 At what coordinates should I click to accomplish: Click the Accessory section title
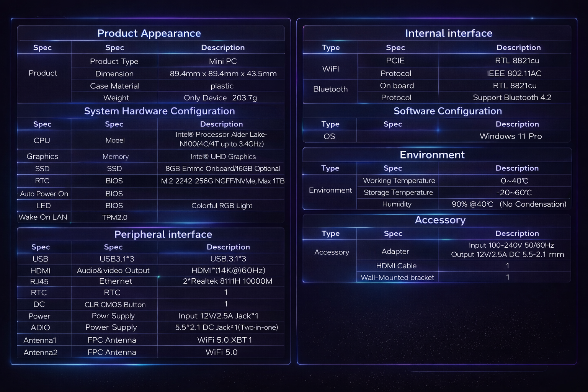[x=440, y=220]
